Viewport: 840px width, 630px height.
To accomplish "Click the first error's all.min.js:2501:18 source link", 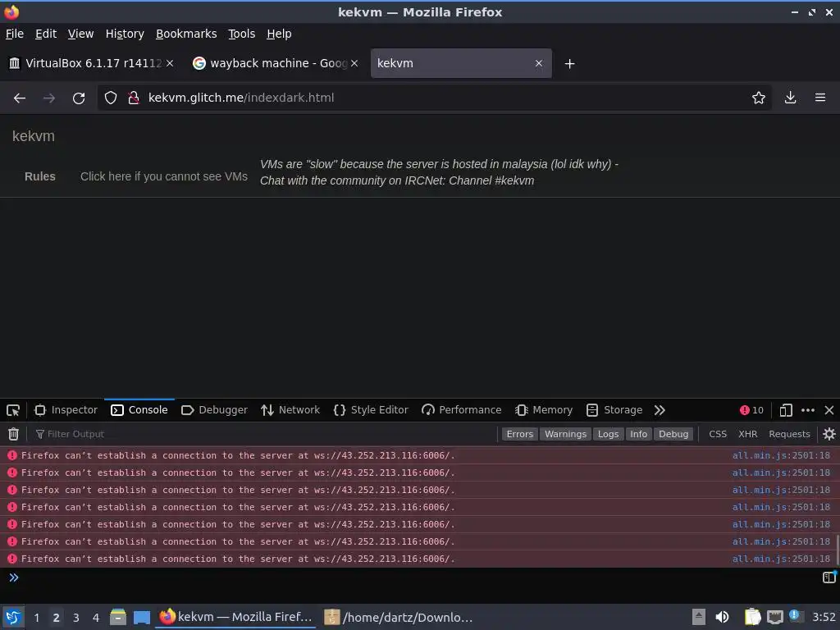I will pyautogui.click(x=781, y=455).
